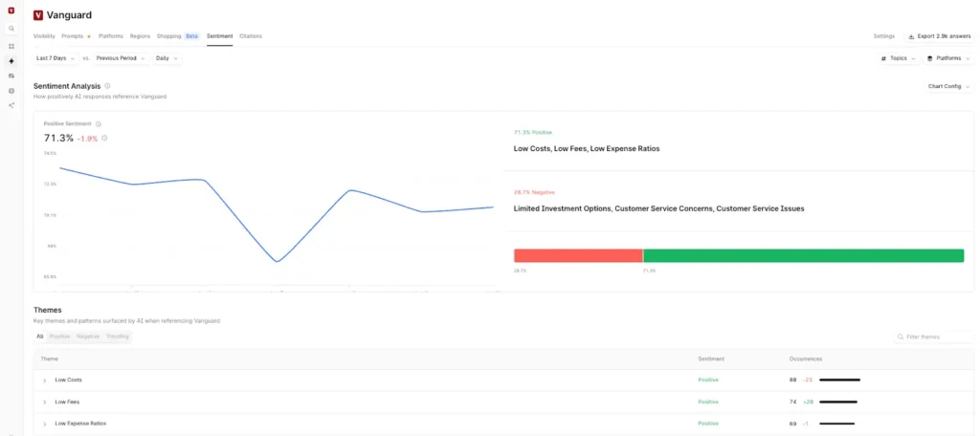Click the Sentiment column header
This screenshot has width=980, height=436.
pos(711,360)
